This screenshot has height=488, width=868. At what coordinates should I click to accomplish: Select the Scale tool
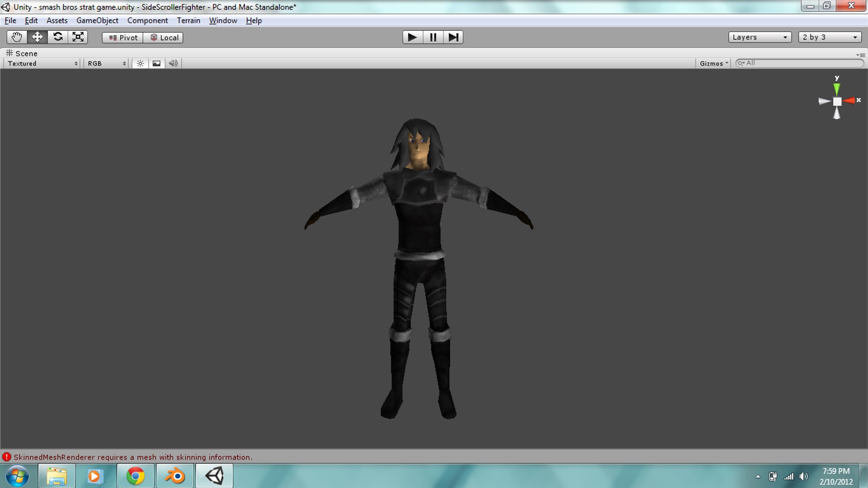pyautogui.click(x=78, y=37)
